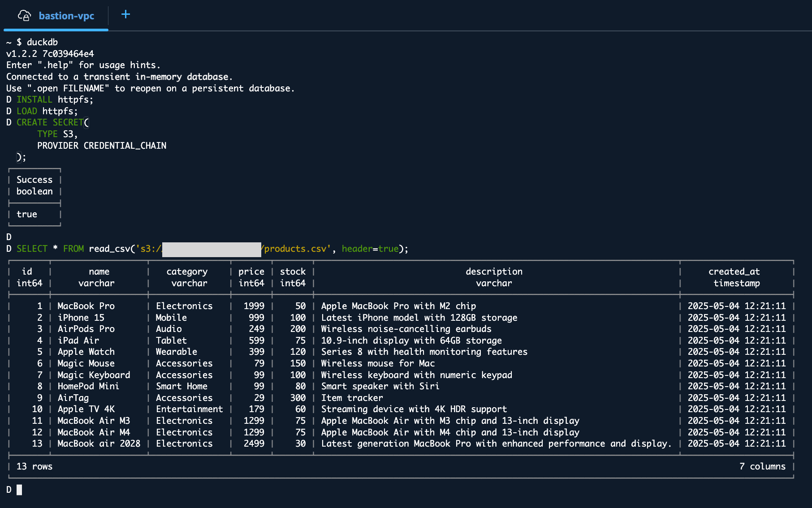Click the 'Magic Mouse' name cell
The image size is (812, 508).
coord(86,363)
